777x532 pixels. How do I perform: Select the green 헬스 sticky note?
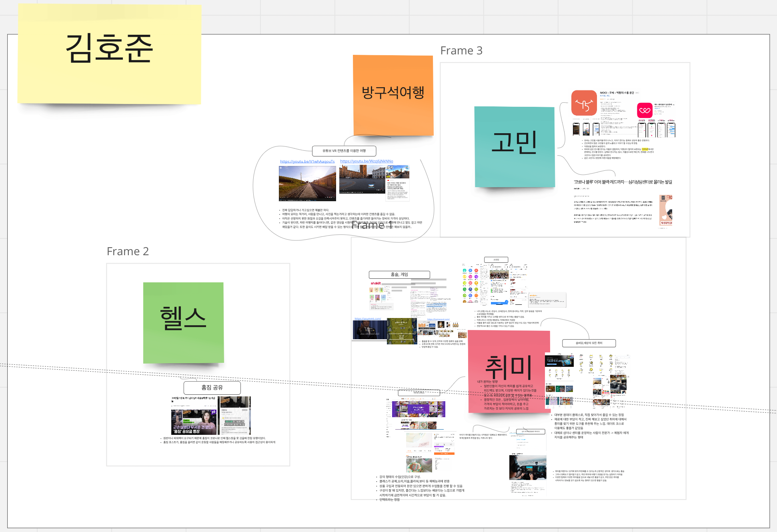pyautogui.click(x=183, y=322)
